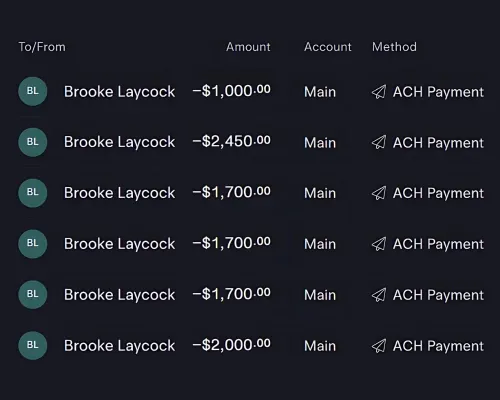Click the paper plane icon in the first $1,700.00 row
The image size is (500, 400).
(x=379, y=193)
